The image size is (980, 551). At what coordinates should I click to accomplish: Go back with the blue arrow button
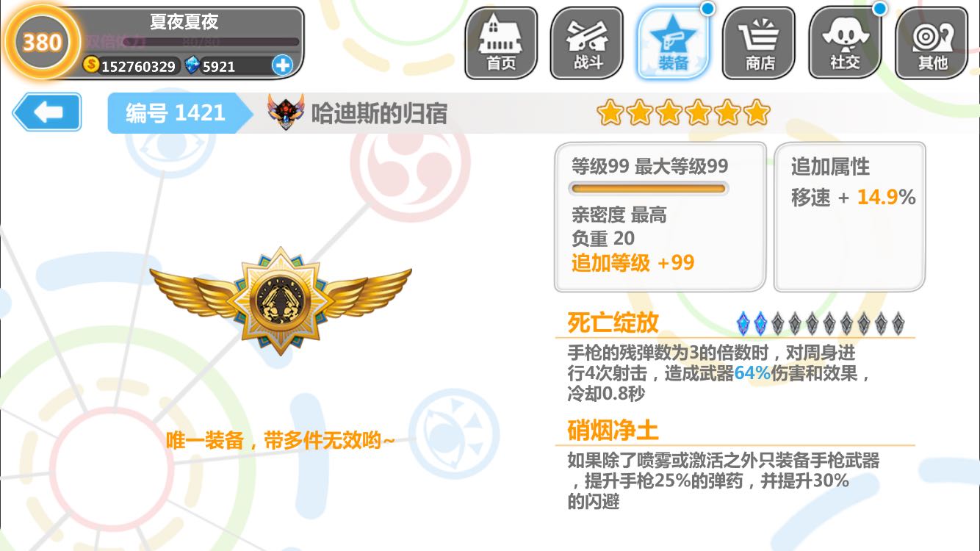coord(47,112)
